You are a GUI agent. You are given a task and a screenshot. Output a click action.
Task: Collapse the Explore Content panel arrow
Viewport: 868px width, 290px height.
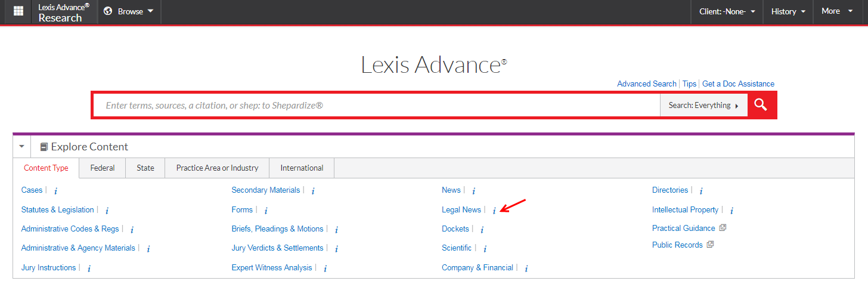coord(21,146)
